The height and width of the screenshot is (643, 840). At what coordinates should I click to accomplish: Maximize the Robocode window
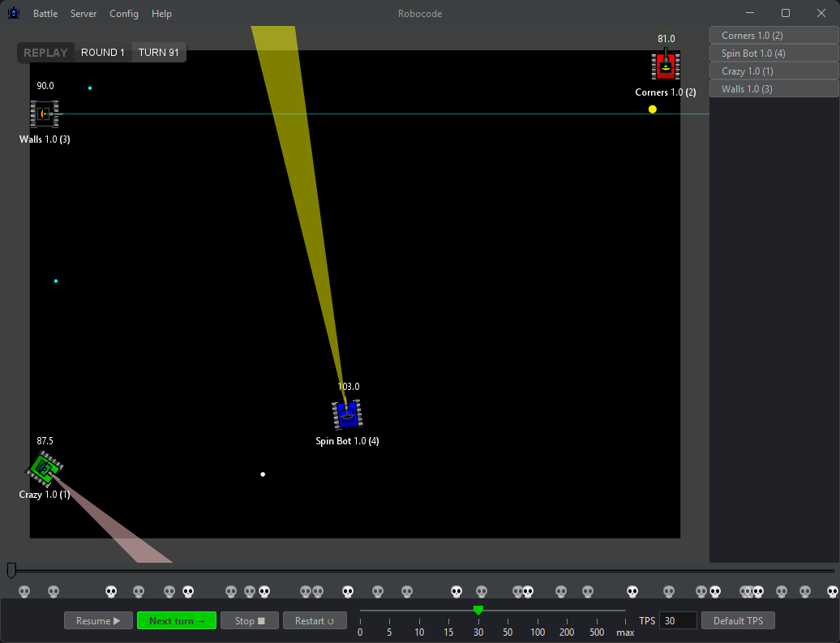pyautogui.click(x=786, y=14)
